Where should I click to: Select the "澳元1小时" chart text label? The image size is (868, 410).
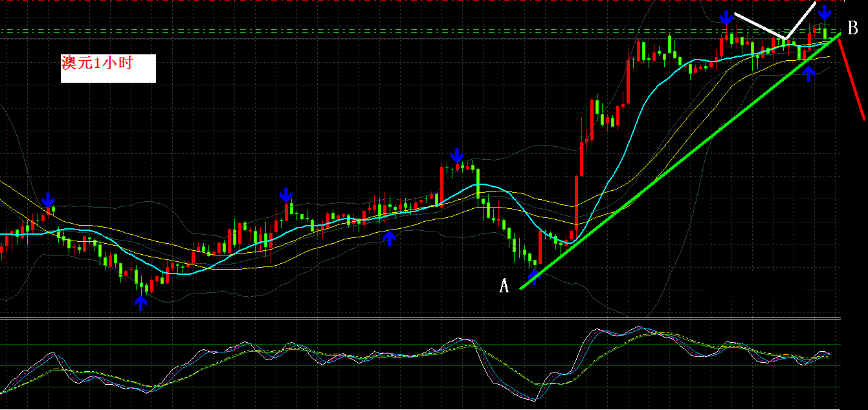pos(96,63)
